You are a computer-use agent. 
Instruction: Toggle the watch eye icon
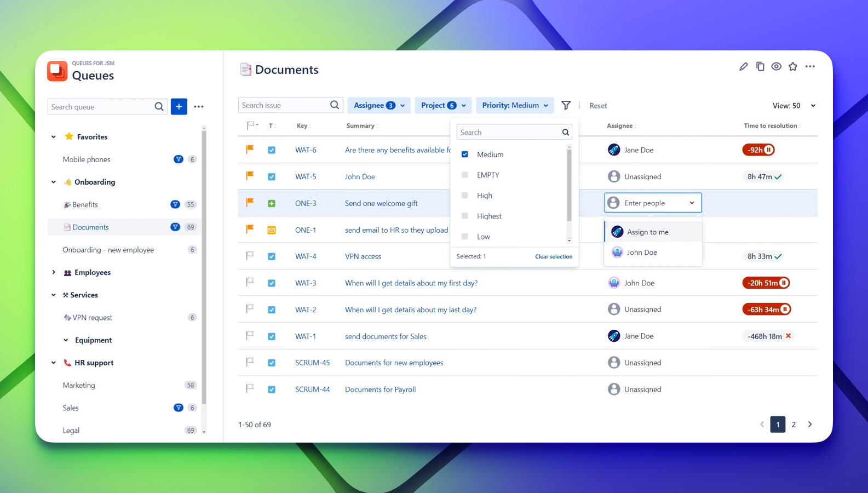[x=777, y=66]
